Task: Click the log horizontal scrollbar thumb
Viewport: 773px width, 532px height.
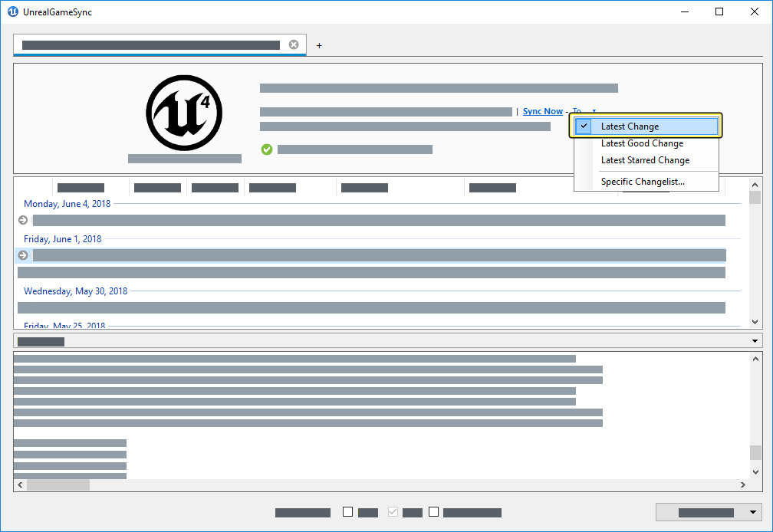Action: [x=58, y=484]
